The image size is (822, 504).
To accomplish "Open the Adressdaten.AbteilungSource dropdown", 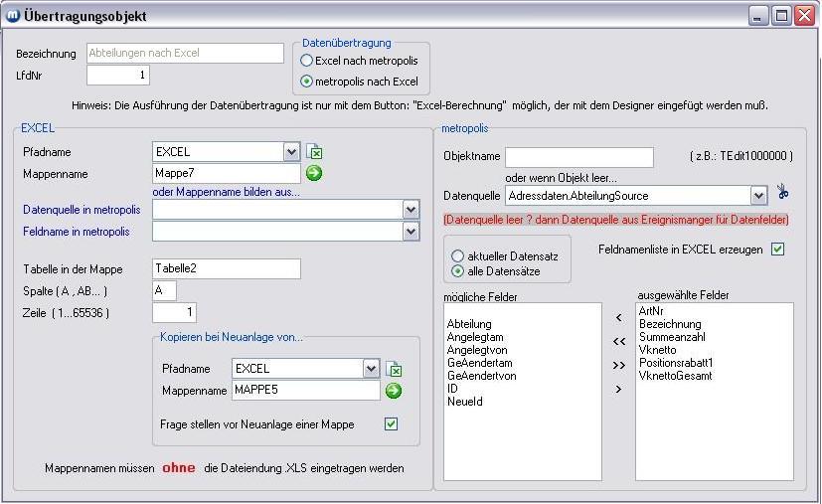I will (x=758, y=196).
